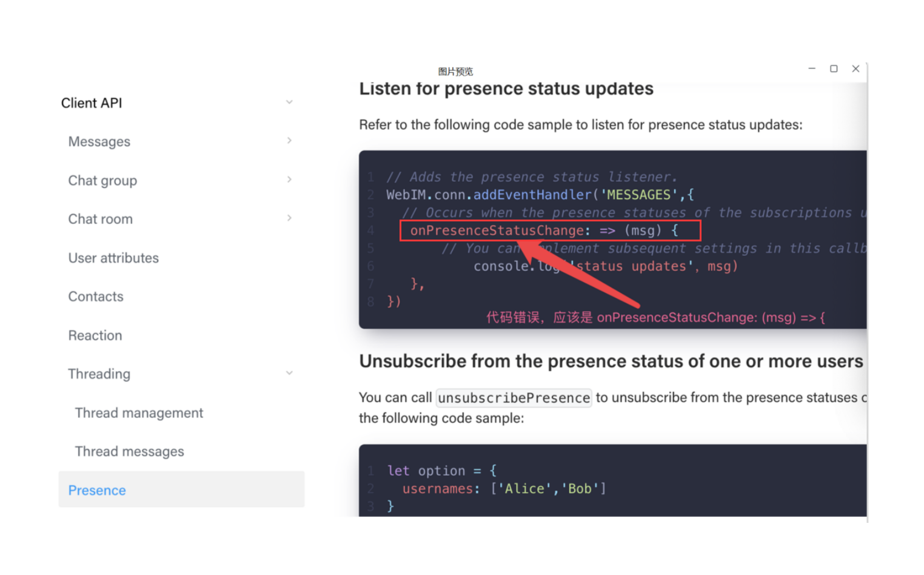The image size is (924, 575).
Task: Select User attributes in the sidebar
Action: [x=113, y=258]
